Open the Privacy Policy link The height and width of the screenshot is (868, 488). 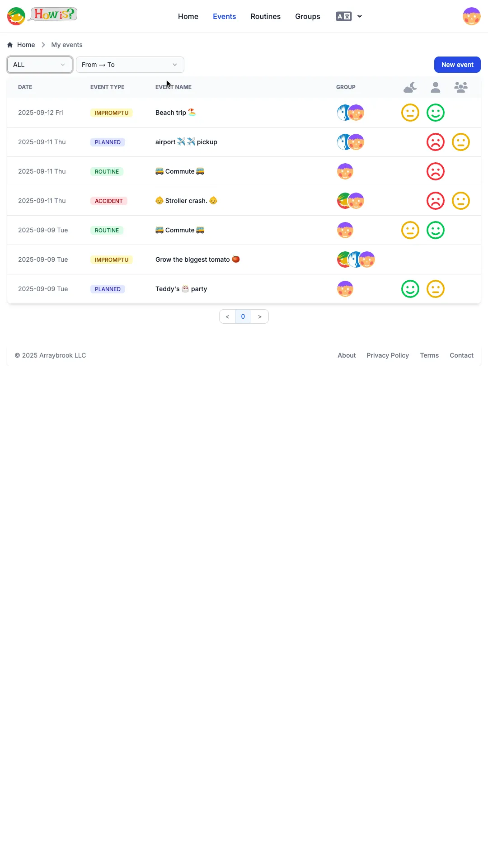388,355
